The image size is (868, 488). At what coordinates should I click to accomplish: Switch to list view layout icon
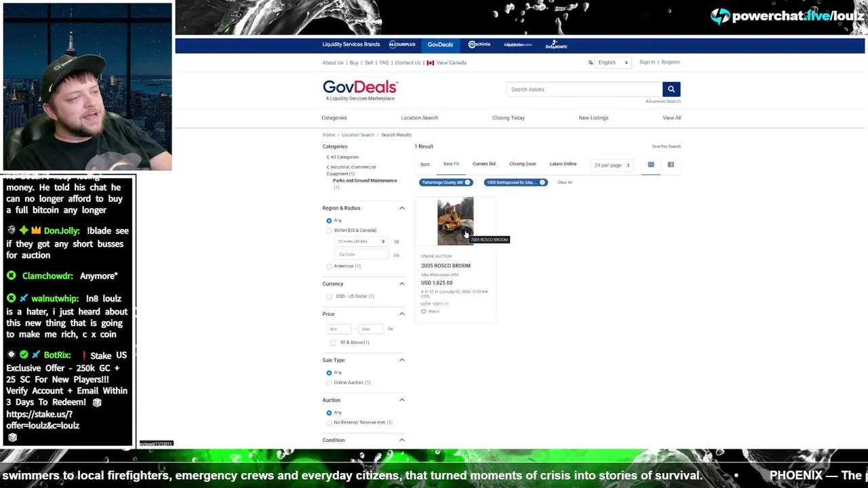pos(671,165)
